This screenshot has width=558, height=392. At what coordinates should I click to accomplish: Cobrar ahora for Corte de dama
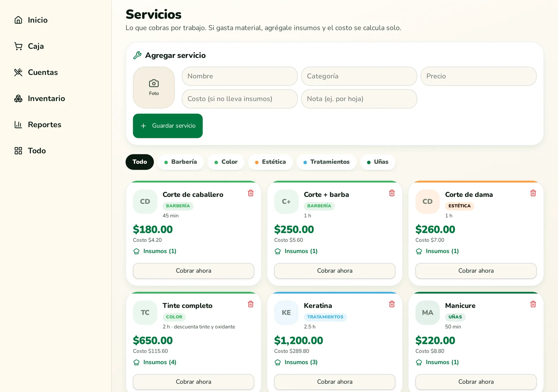[476, 271]
